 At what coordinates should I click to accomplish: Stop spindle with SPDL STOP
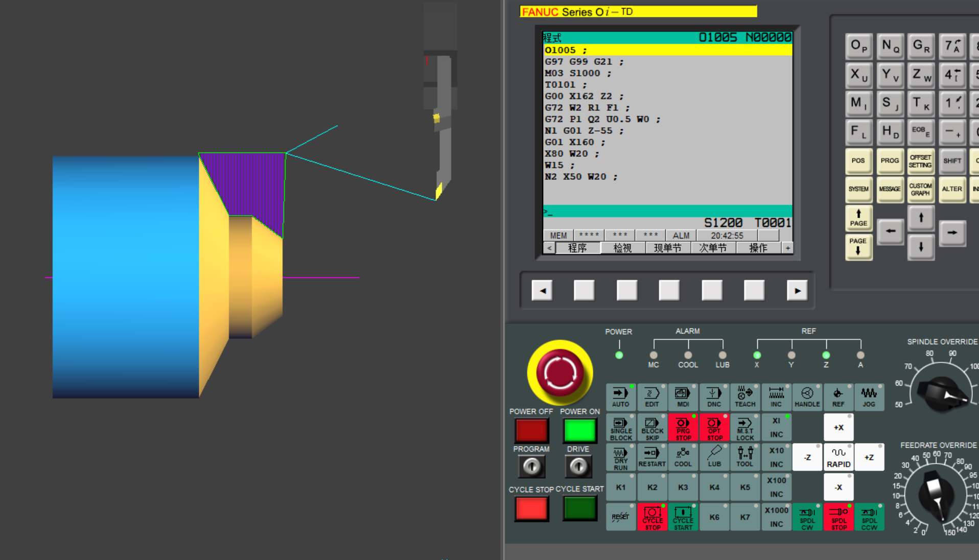coord(838,517)
